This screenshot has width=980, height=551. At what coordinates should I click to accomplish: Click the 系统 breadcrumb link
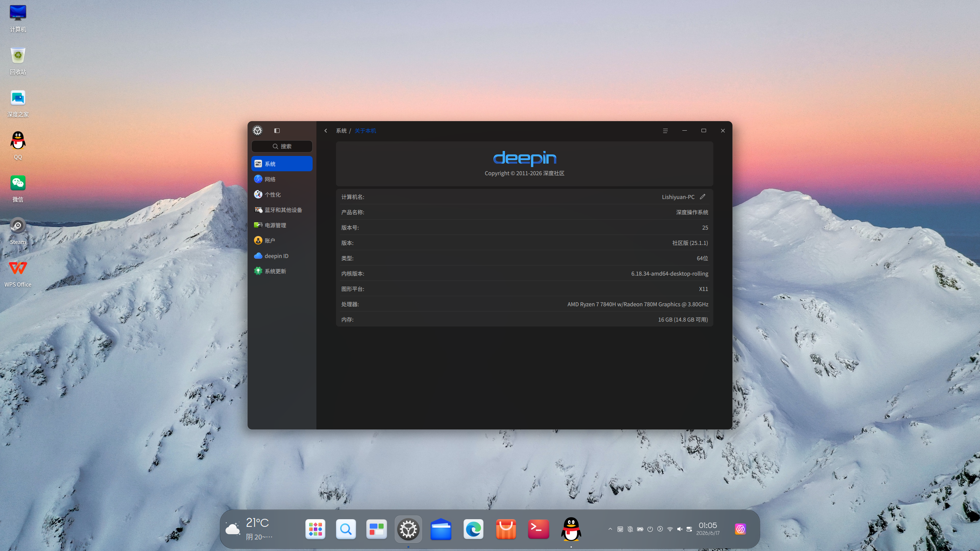[x=341, y=131]
